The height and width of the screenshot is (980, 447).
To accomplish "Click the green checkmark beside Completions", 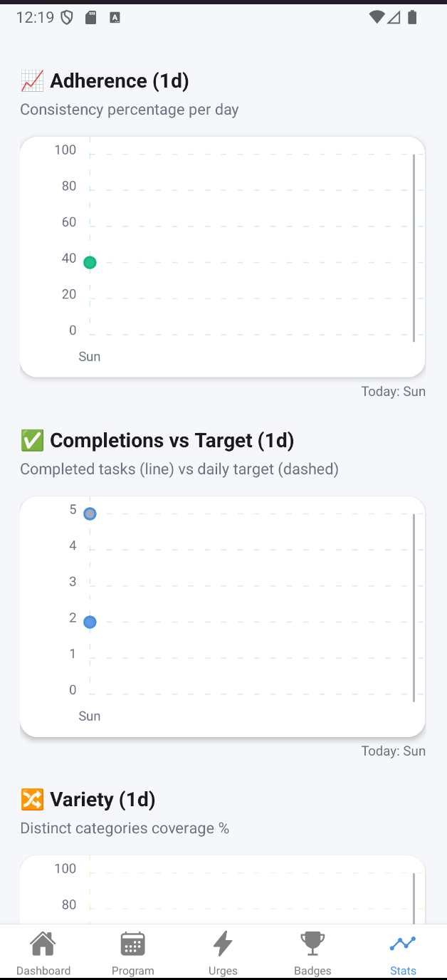I will [x=32, y=441].
